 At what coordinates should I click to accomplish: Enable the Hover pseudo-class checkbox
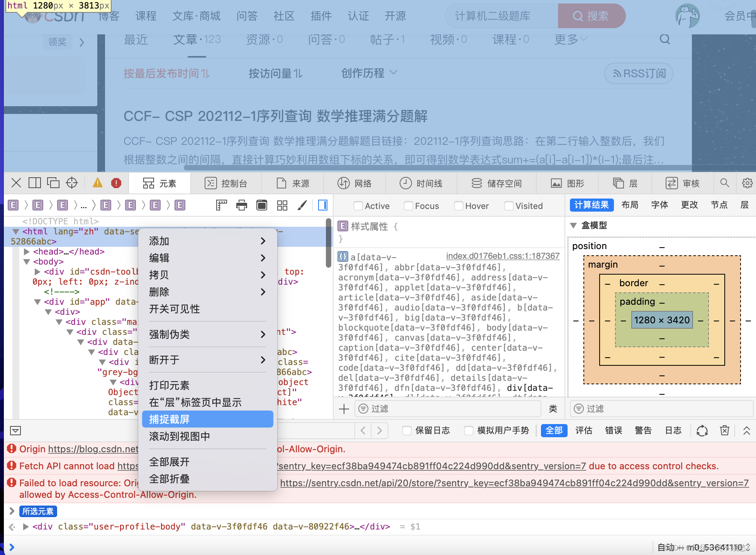pyautogui.click(x=458, y=206)
